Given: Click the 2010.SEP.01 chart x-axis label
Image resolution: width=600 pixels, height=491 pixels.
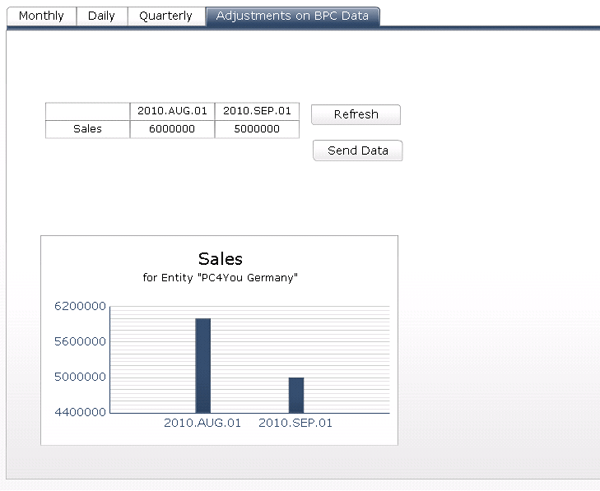Looking at the screenshot, I should [x=295, y=423].
